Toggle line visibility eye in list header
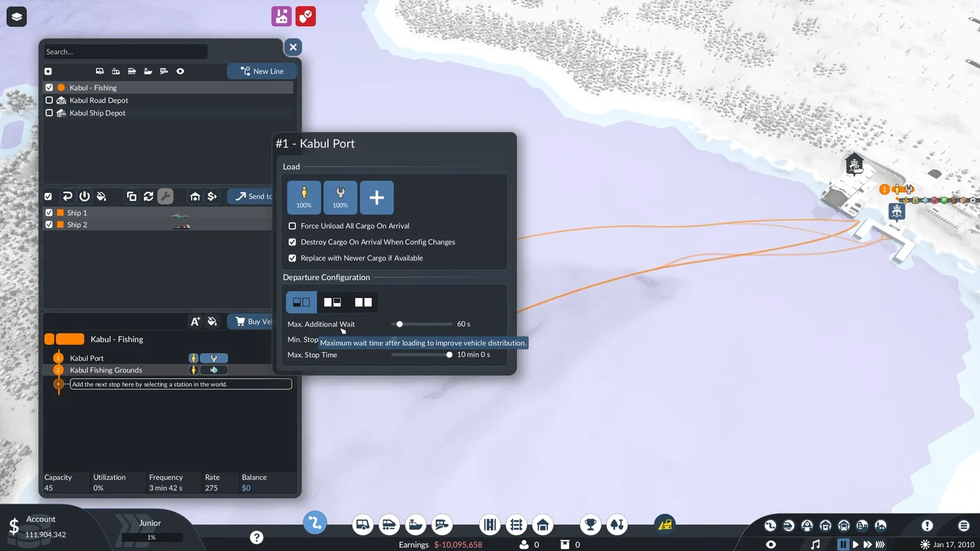Viewport: 980px width, 551px height. [180, 71]
